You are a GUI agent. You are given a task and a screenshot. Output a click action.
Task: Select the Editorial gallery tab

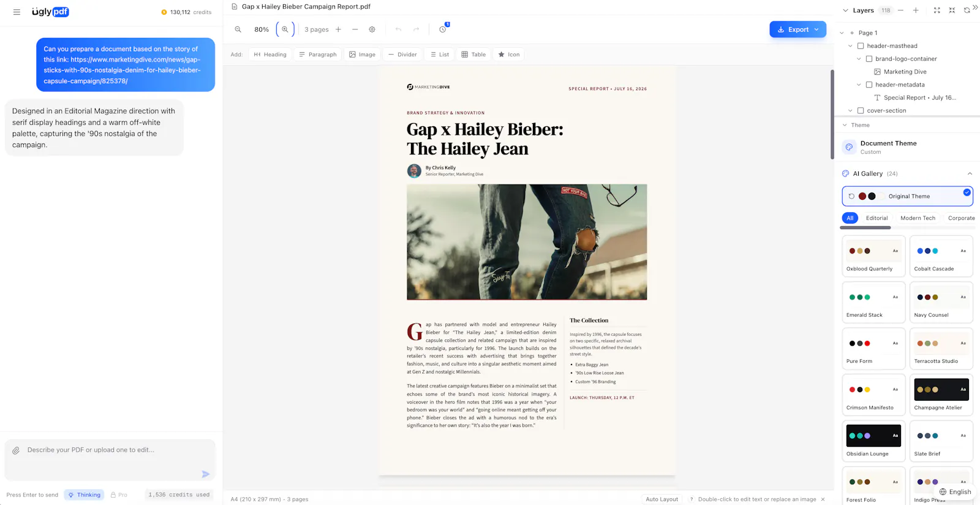876,218
